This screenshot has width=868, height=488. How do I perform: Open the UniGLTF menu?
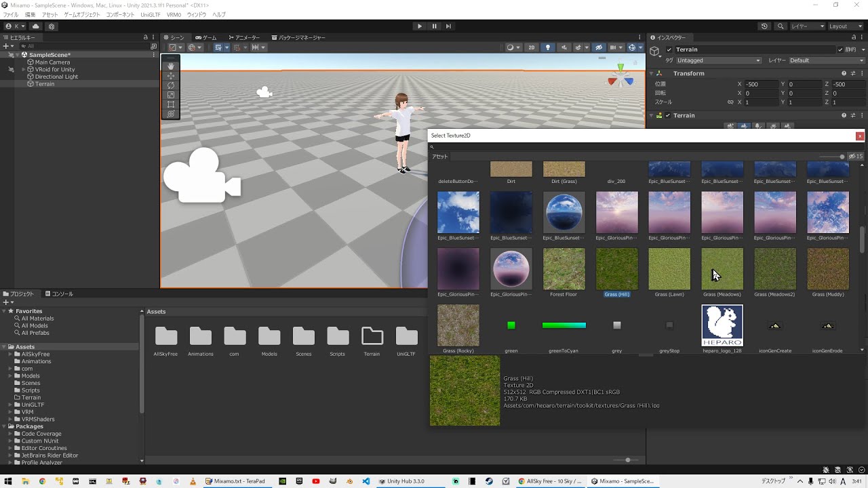(x=150, y=14)
